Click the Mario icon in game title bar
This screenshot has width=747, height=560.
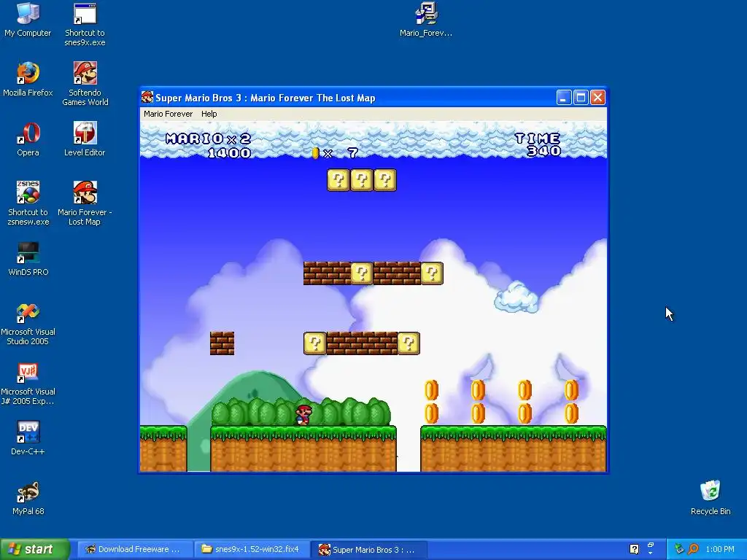pyautogui.click(x=147, y=98)
